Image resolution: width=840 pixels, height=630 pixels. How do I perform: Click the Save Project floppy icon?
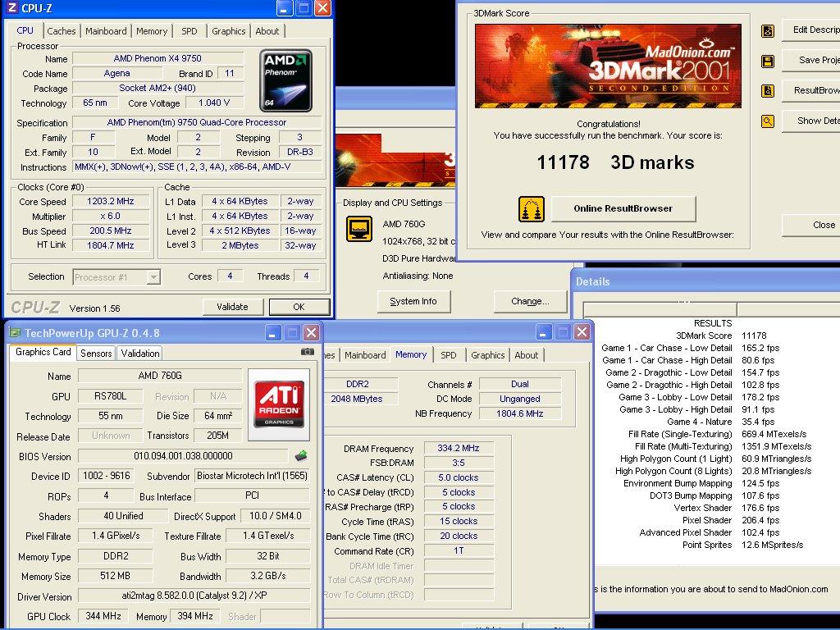click(768, 61)
